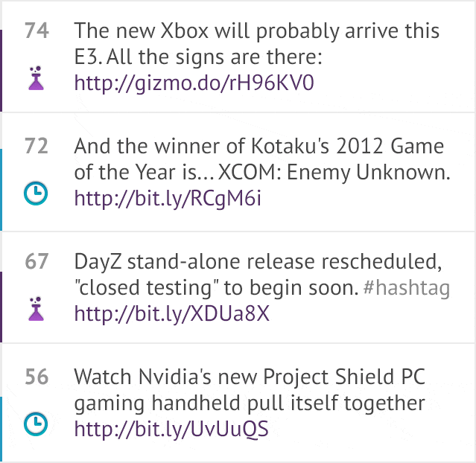The width and height of the screenshot is (476, 463).
Task: Visit the bit.ly/UvUuQS link
Action: (171, 429)
